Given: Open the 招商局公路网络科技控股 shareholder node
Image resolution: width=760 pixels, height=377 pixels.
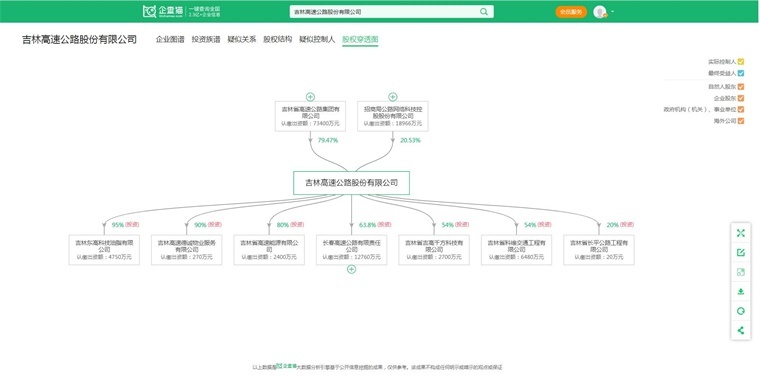Looking at the screenshot, I should coord(393,116).
